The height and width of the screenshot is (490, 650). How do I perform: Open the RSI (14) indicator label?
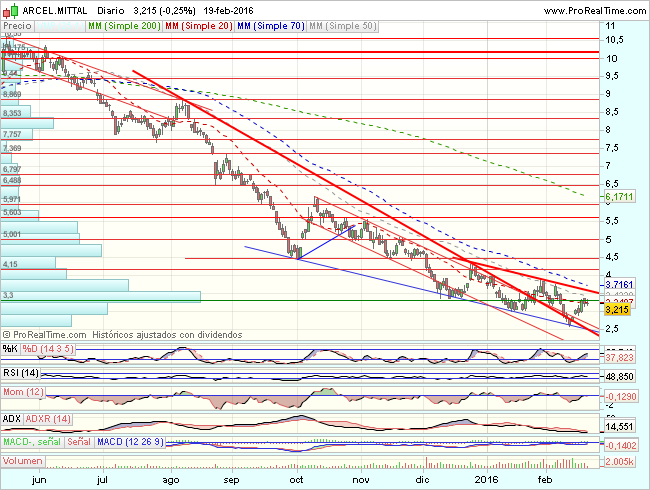click(21, 373)
